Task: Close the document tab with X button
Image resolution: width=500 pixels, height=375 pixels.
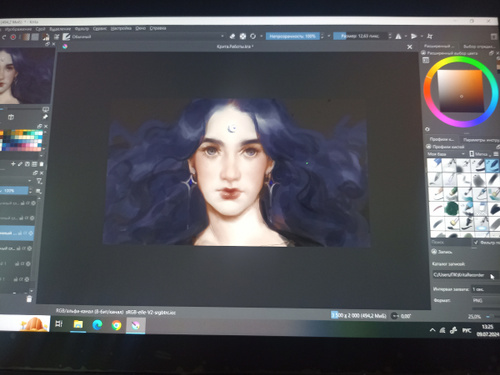Action: coord(410,47)
